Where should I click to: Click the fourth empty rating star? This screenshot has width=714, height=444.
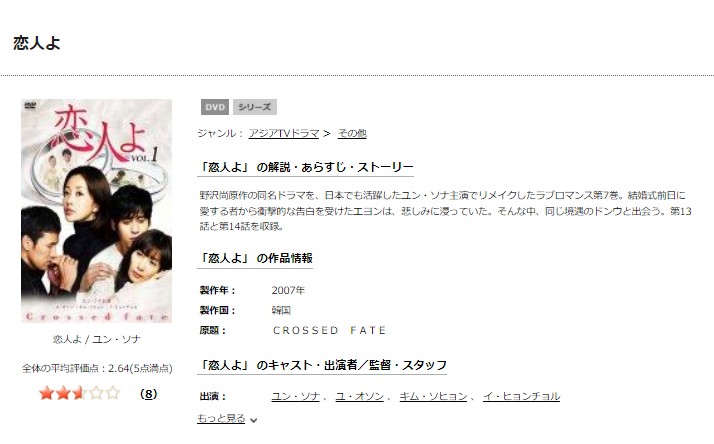[x=96, y=393]
